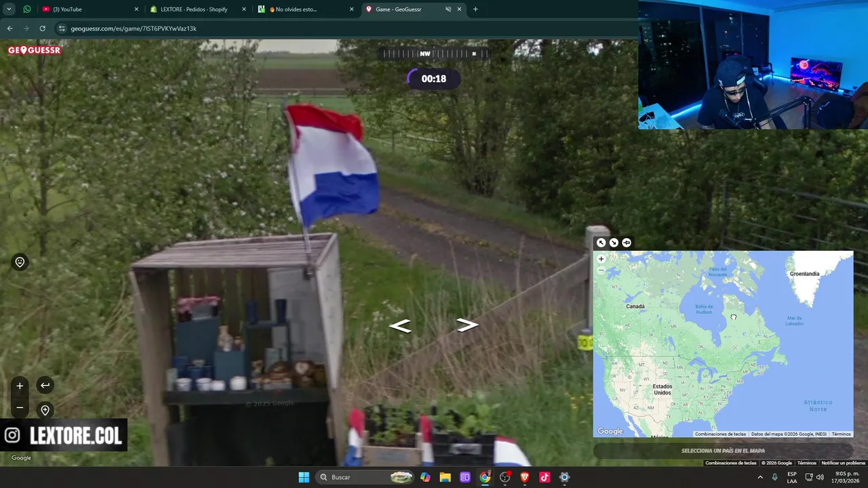View site information icon in address bar

point(62,28)
